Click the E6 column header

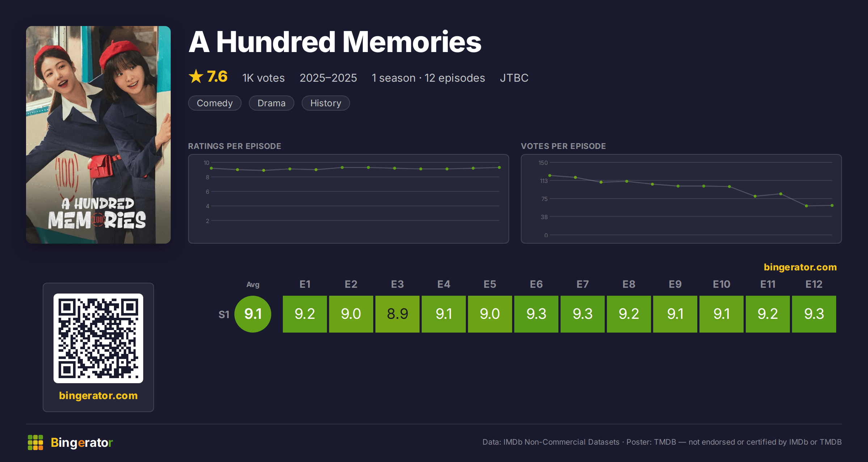pos(536,284)
